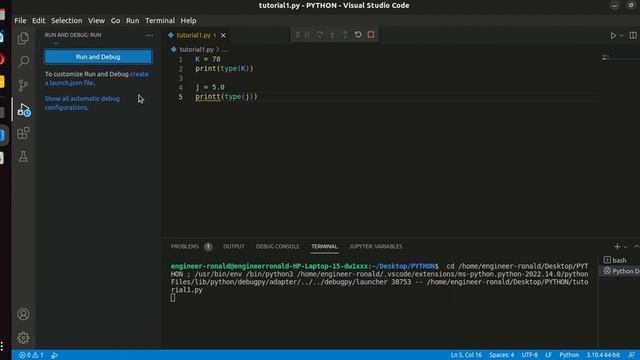
Task: Step over in the debug toolbar
Action: coord(320,35)
